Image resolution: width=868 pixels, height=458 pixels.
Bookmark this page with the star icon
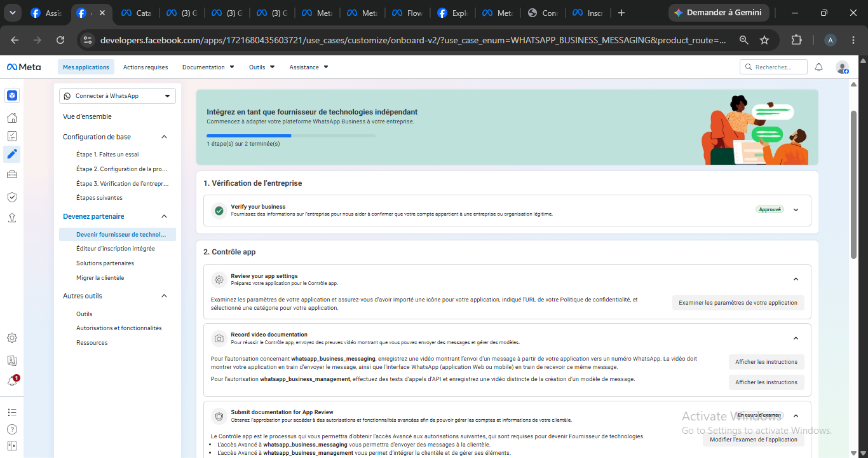click(764, 40)
